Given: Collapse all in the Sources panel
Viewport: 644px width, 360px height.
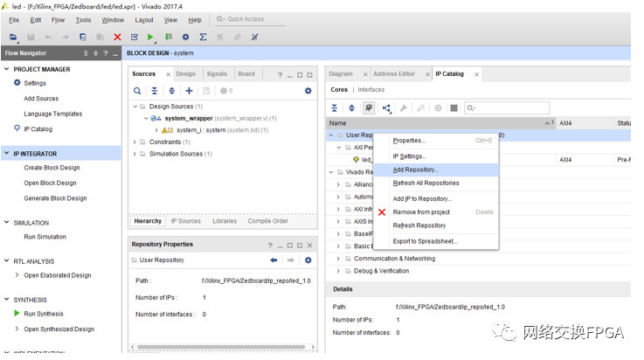Looking at the screenshot, I should point(155,91).
